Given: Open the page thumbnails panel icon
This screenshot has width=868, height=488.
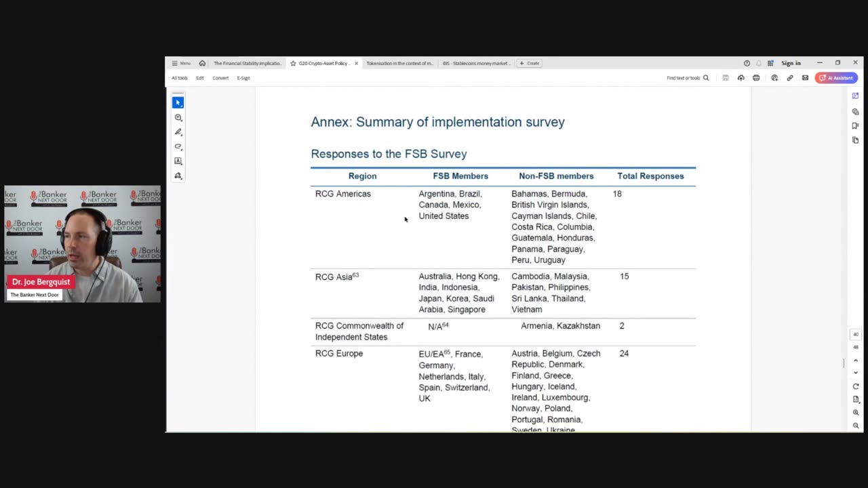Looking at the screenshot, I should pos(856,140).
